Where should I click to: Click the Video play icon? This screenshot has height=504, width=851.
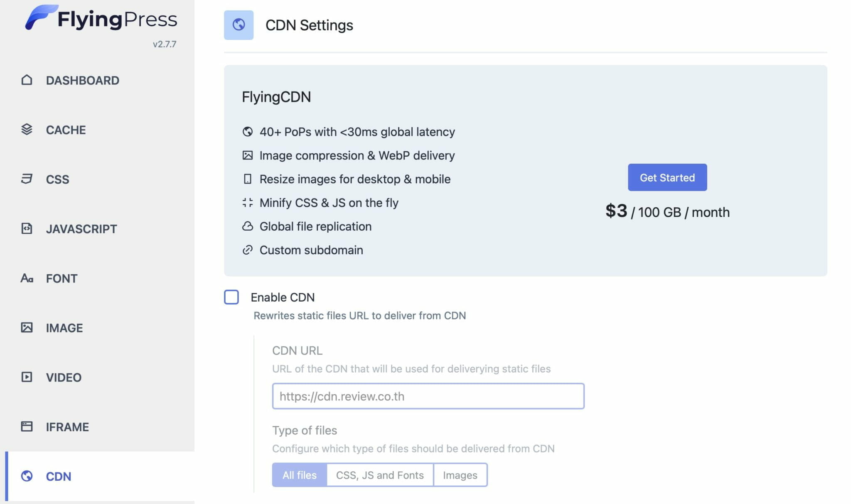point(27,377)
